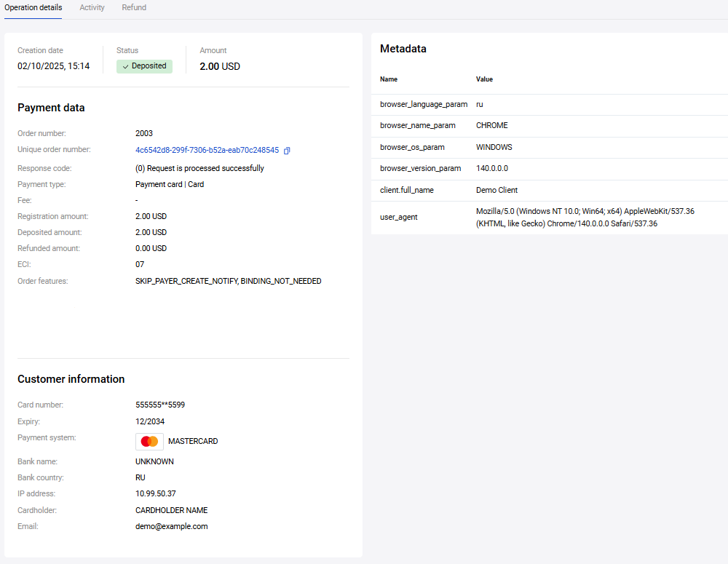The width and height of the screenshot is (728, 564).
Task: Click the response code success message
Action: pos(199,168)
